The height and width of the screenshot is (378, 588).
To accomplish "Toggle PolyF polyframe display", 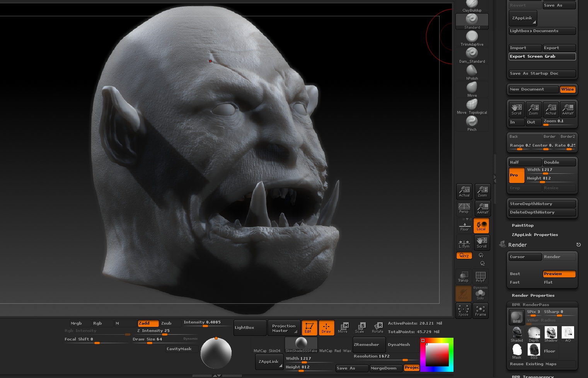I will point(481,277).
